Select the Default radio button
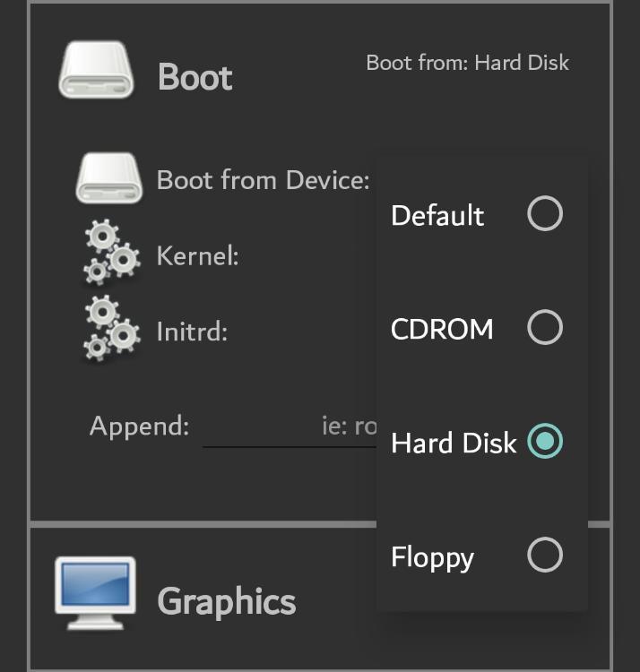The image size is (640, 672). pyautogui.click(x=545, y=213)
